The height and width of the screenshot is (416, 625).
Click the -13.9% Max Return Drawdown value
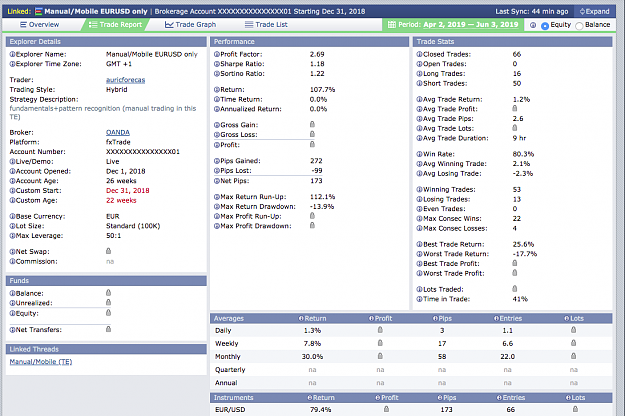tap(322, 207)
